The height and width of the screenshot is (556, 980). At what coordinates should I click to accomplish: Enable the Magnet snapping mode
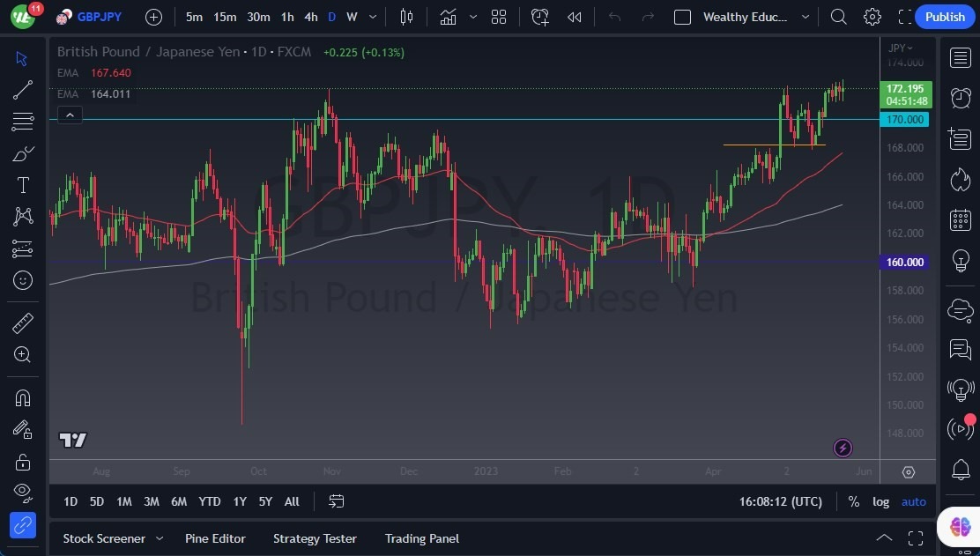pos(23,397)
